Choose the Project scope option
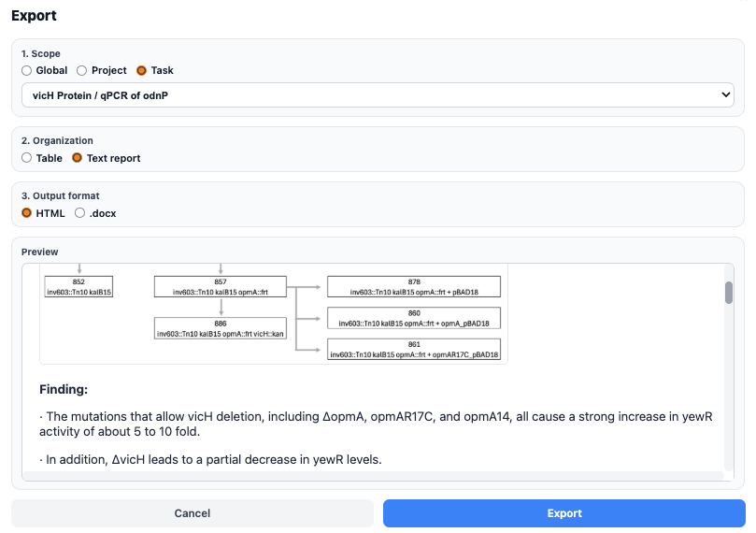Viewport: 756px width, 533px height. coord(82,70)
